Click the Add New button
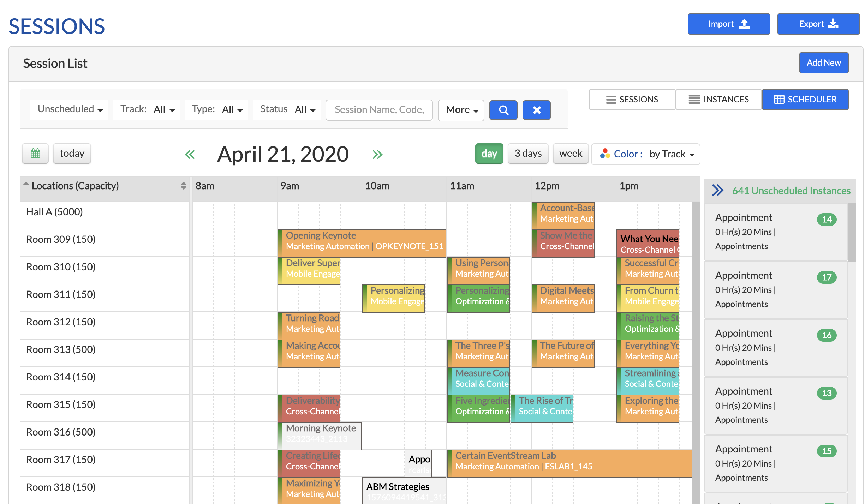The height and width of the screenshot is (504, 865). pos(824,63)
